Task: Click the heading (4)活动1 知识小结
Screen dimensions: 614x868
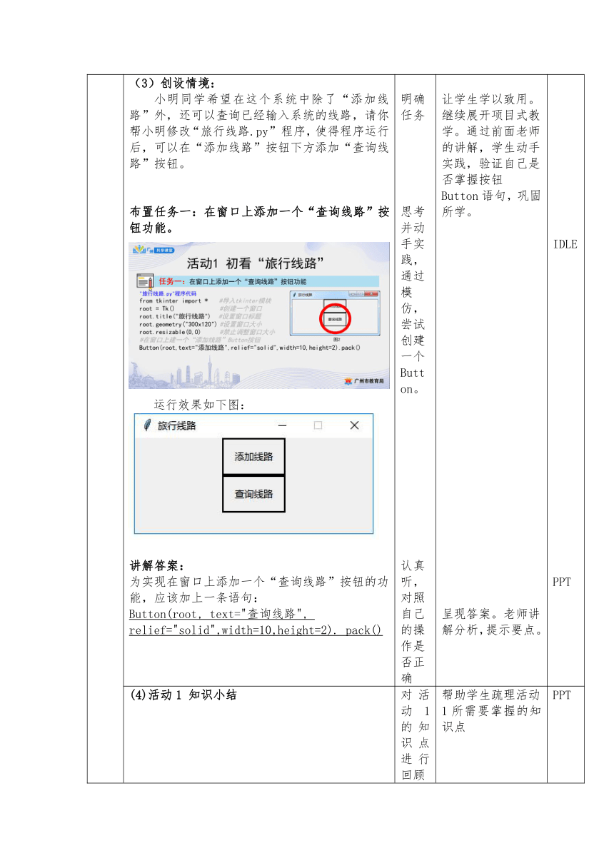Action: coord(183,695)
